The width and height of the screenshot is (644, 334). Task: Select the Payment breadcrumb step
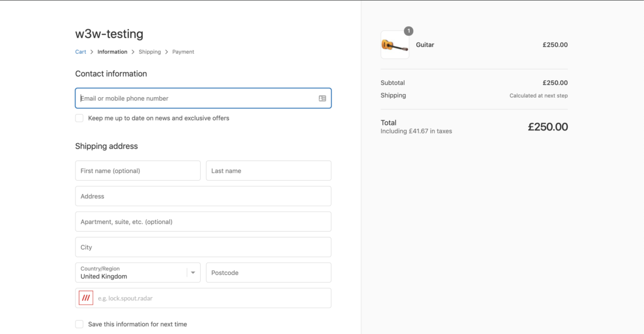183,51
